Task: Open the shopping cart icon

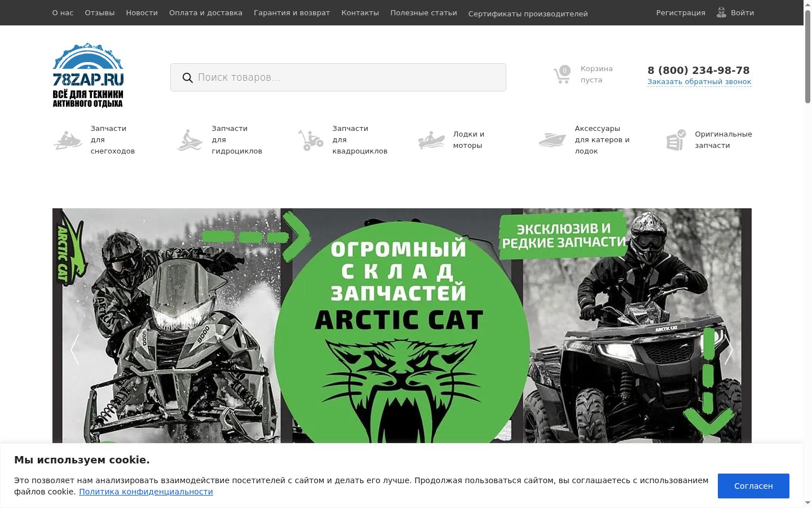Action: click(x=562, y=75)
